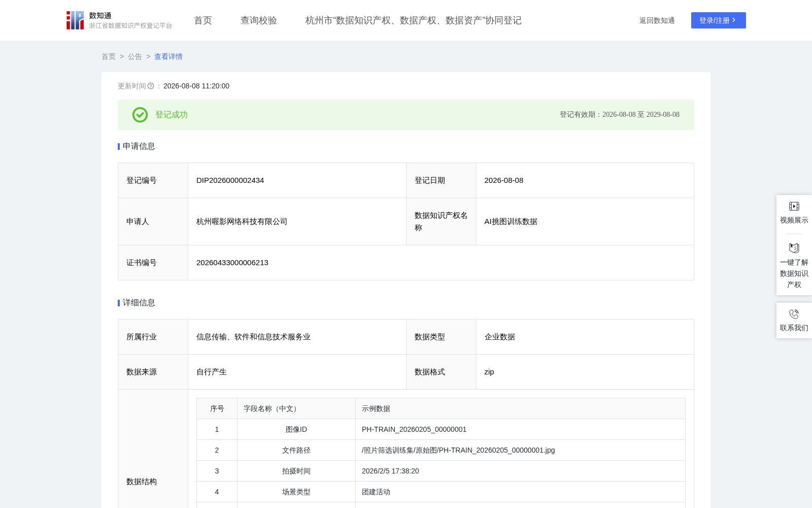Click the help icon beside 更新时间
Screen dimensions: 812x508
pyautogui.click(x=151, y=86)
